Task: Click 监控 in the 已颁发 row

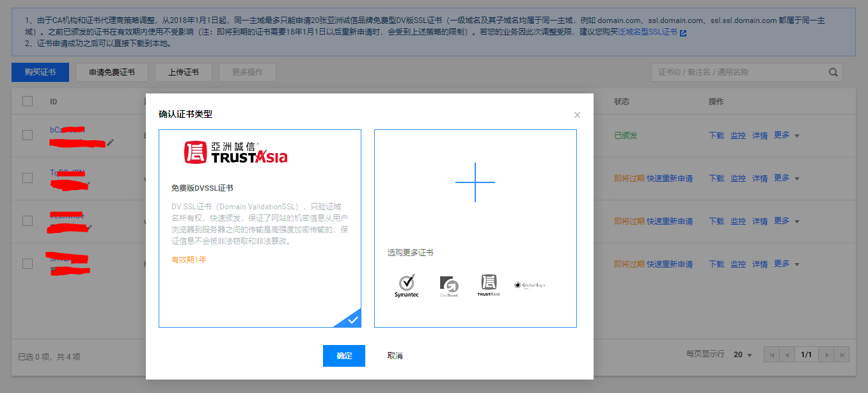Action: click(x=738, y=136)
